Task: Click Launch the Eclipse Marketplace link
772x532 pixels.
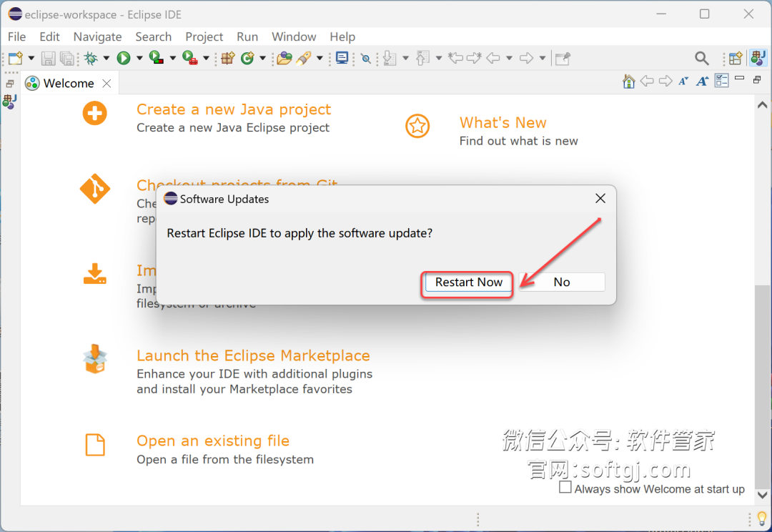Action: click(253, 355)
